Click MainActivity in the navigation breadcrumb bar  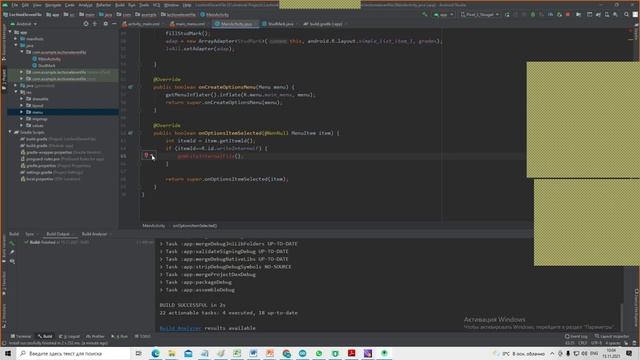pos(215,15)
